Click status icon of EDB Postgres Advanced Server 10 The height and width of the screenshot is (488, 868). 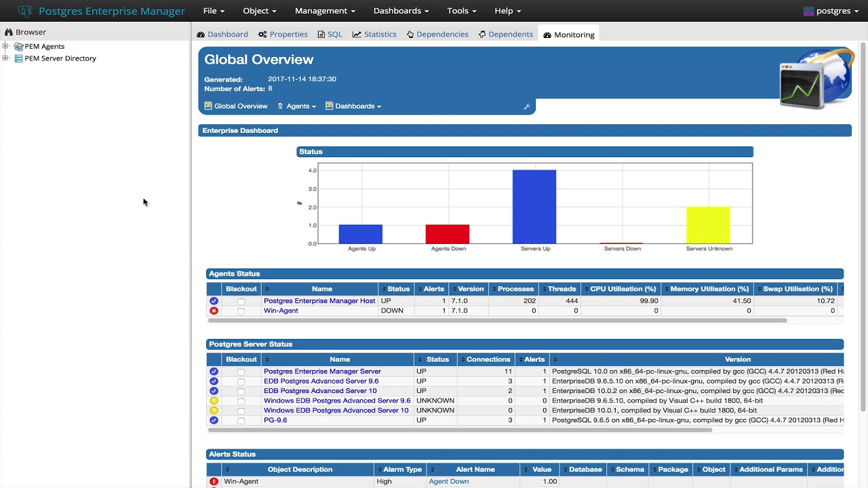click(x=214, y=391)
